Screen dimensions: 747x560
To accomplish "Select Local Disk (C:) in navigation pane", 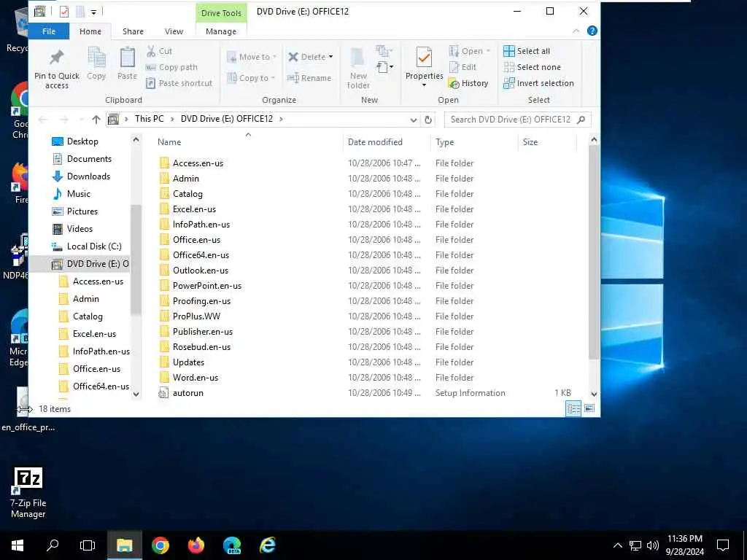I will click(x=94, y=246).
